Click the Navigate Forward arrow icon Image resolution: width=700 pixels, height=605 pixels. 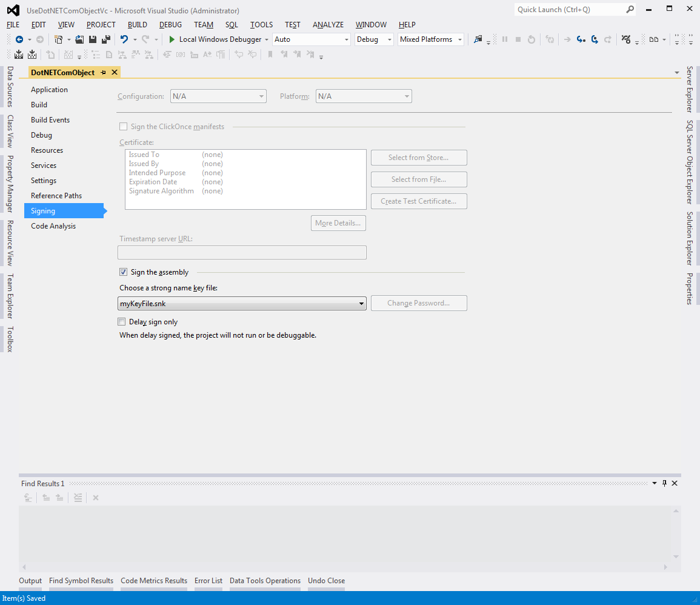40,39
